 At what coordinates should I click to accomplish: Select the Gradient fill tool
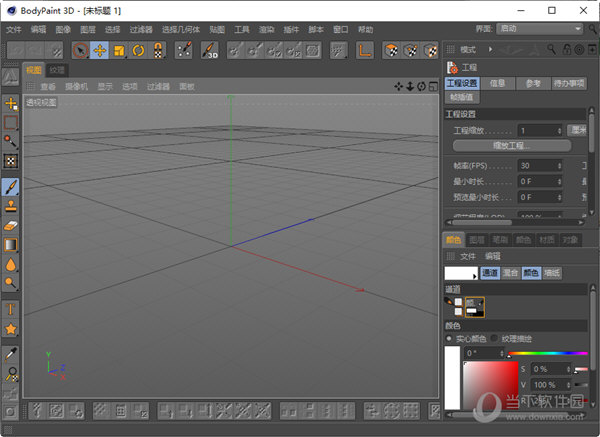[11, 245]
